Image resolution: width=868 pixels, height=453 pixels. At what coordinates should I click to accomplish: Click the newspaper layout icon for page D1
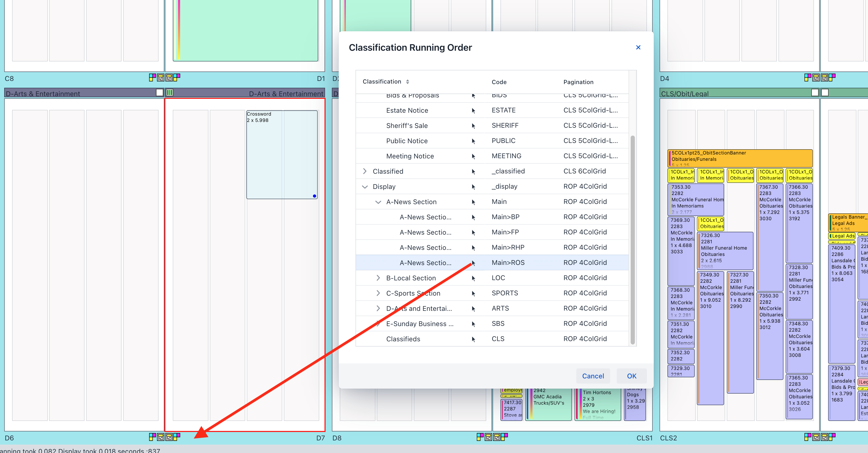[x=169, y=78]
